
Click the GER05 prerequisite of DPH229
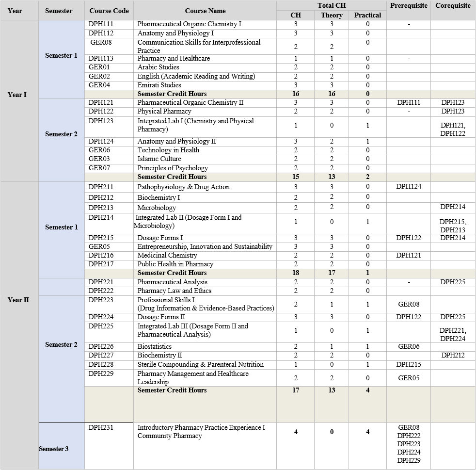(409, 378)
